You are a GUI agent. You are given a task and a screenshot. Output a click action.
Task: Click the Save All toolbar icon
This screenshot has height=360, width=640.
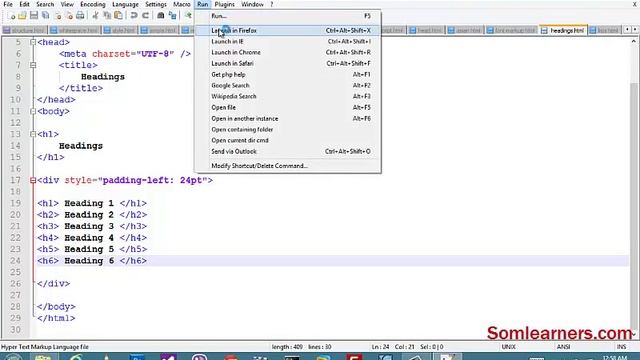(45, 16)
